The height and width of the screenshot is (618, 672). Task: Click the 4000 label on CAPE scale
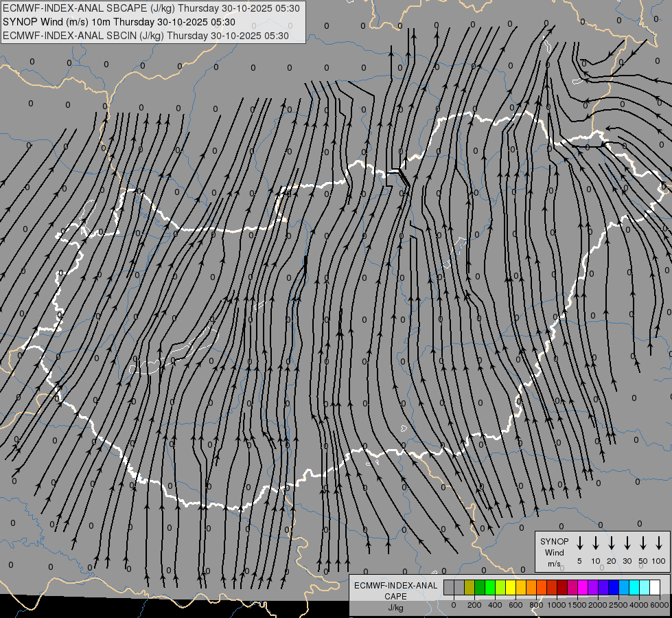(x=639, y=605)
